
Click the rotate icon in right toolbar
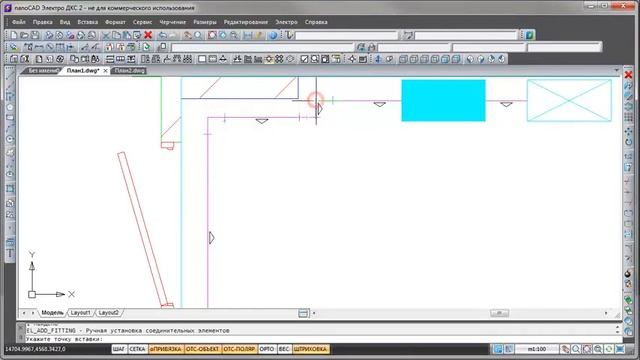629,142
